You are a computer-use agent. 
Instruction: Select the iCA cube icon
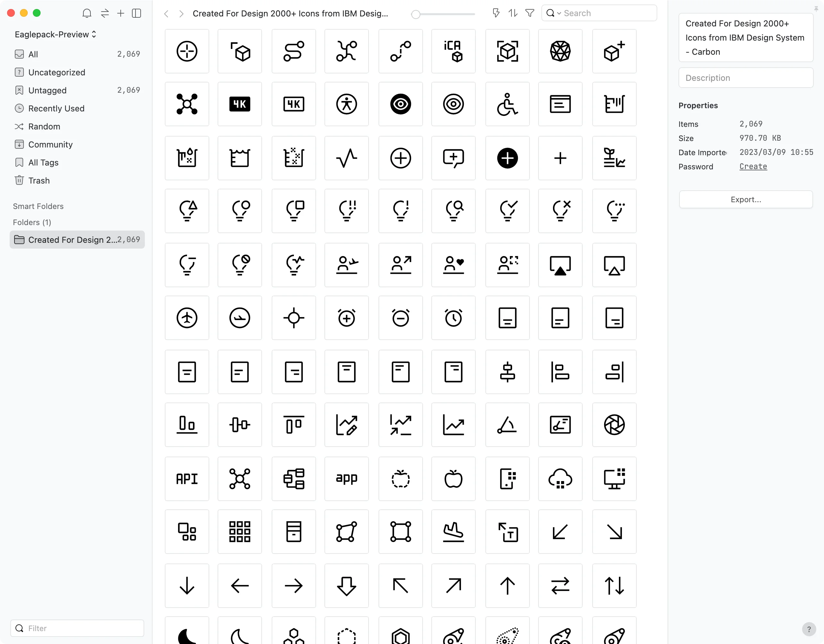[453, 51]
